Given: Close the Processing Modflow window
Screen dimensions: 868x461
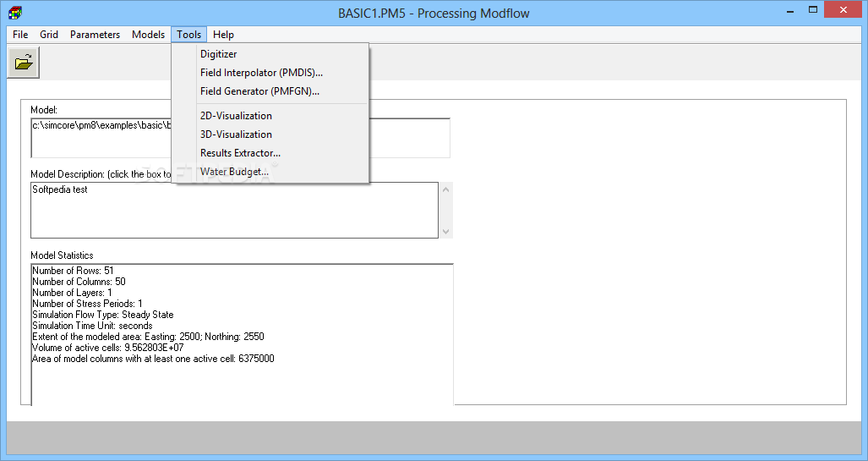Looking at the screenshot, I should click(x=843, y=10).
